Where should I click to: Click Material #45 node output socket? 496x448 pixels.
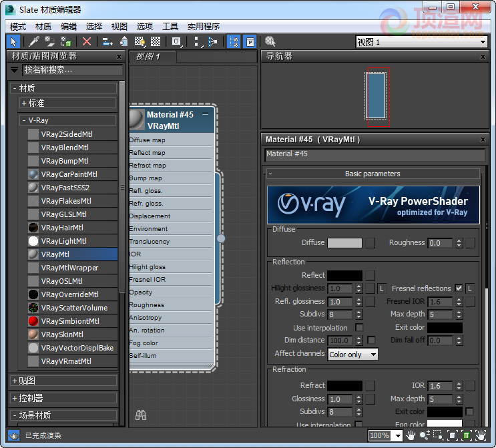click(221, 238)
